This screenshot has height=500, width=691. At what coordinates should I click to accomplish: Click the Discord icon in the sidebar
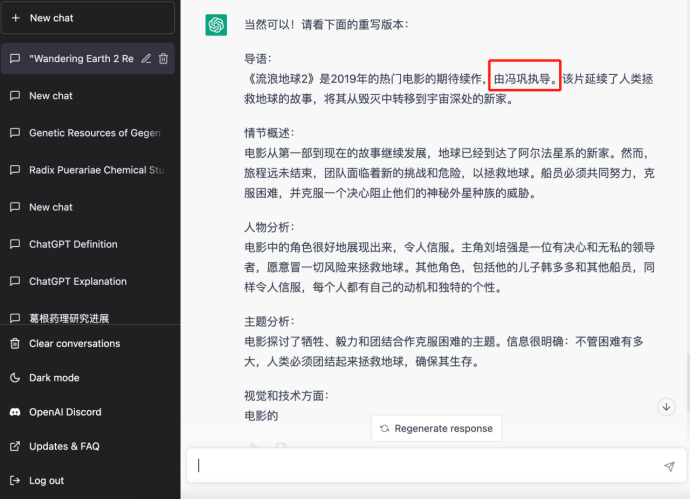point(15,412)
